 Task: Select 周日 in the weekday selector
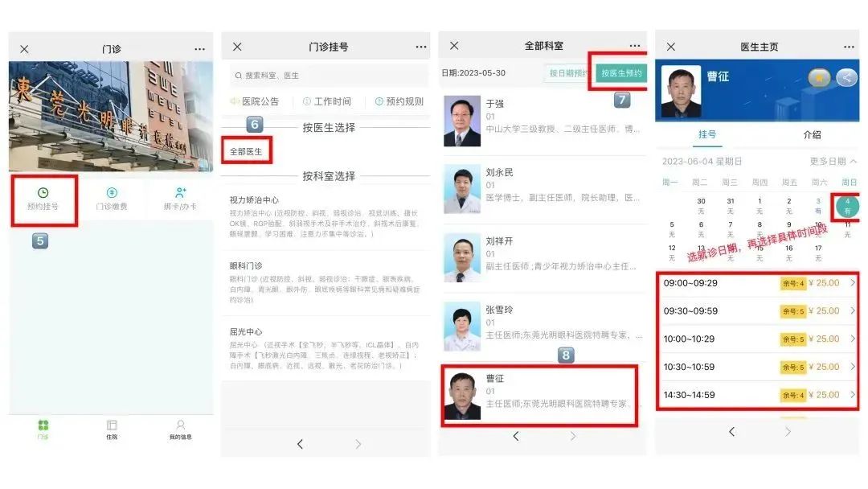click(850, 182)
